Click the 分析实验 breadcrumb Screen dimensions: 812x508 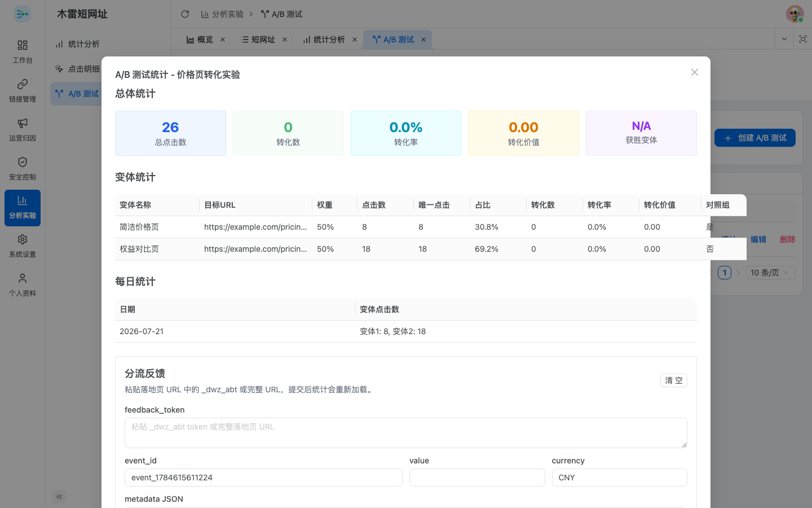coord(223,14)
